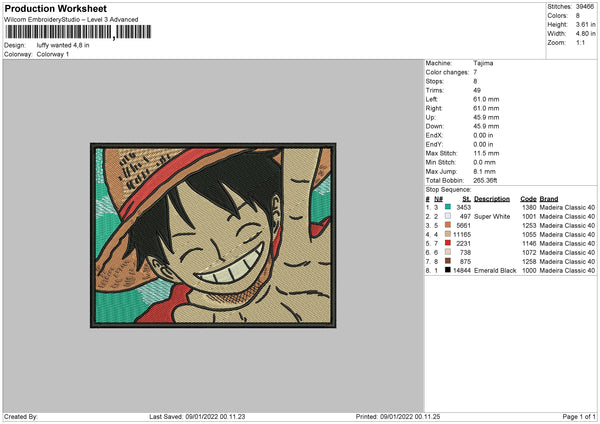Click the Left value 61.0 mm
The width and height of the screenshot is (600, 424).
pos(486,99)
